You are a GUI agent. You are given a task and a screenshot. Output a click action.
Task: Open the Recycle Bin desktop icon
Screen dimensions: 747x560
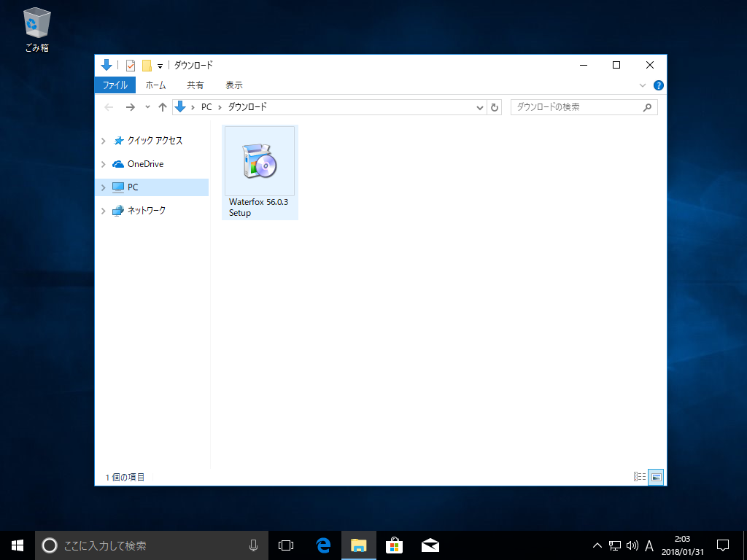click(36, 30)
